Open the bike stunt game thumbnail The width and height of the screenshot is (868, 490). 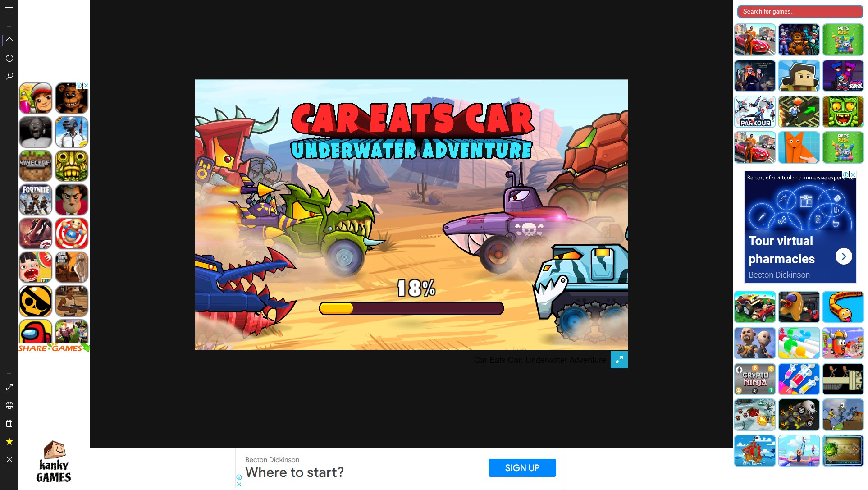(x=843, y=415)
